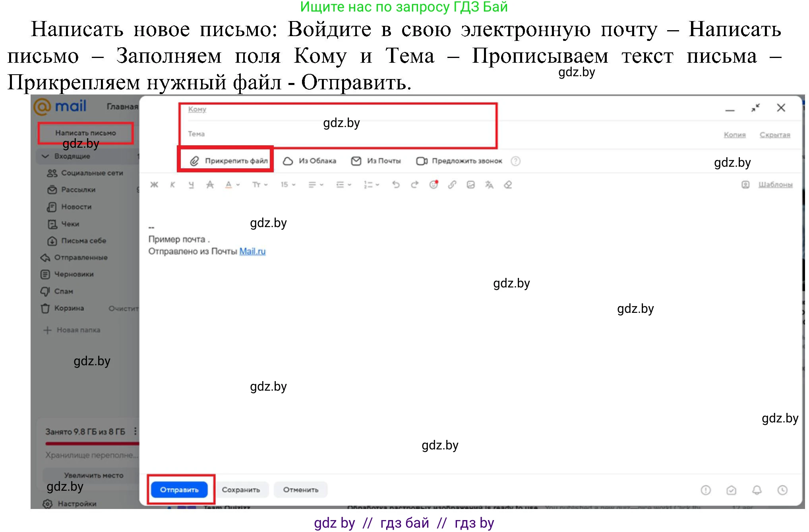Insert a hyperlink into the message

tap(452, 185)
